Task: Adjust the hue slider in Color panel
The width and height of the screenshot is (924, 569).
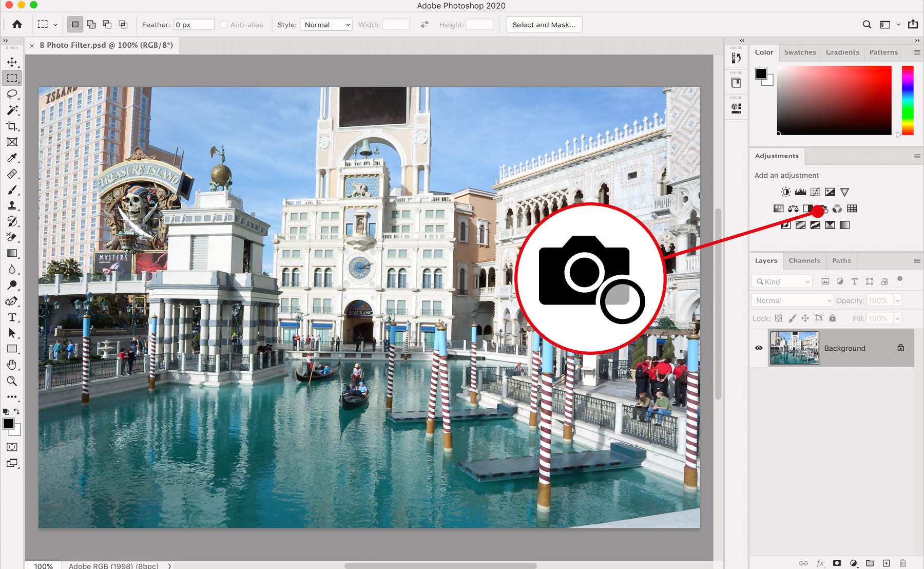Action: 908,100
